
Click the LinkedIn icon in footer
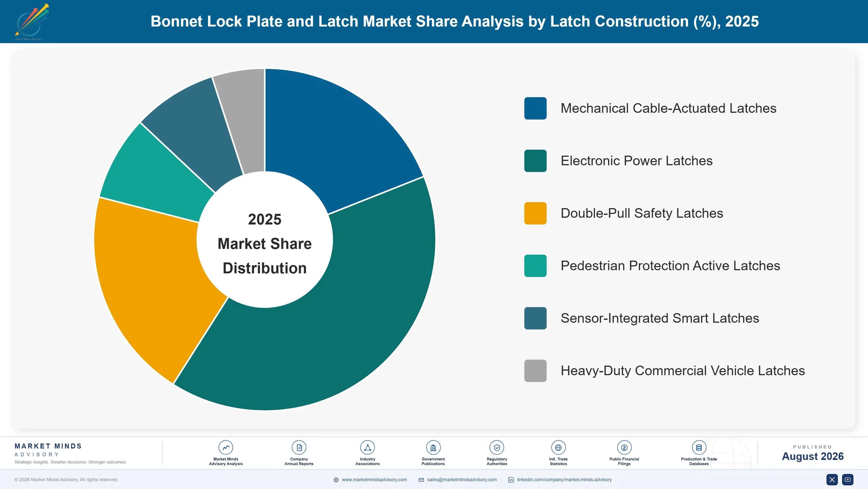point(511,480)
